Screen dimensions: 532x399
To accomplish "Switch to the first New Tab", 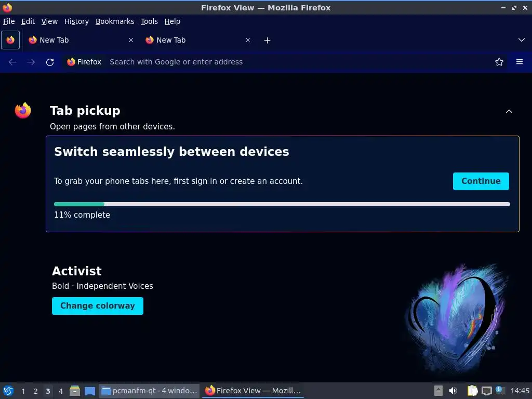I will [x=82, y=40].
